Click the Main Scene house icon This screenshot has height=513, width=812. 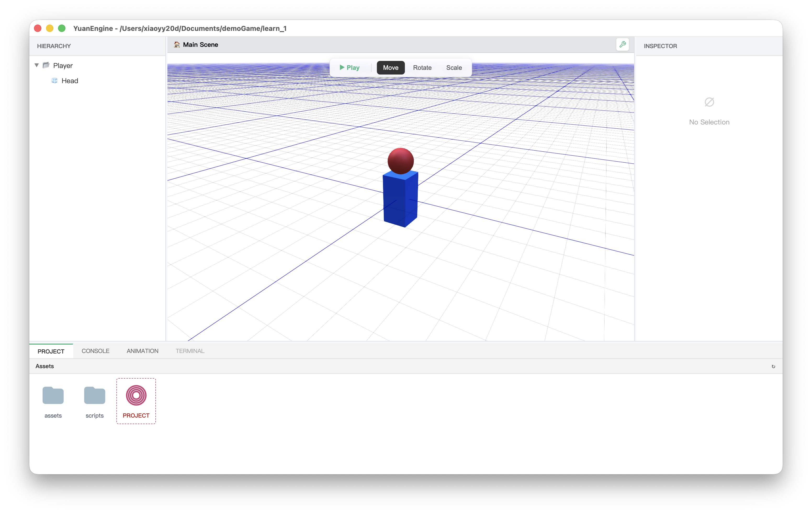(177, 44)
